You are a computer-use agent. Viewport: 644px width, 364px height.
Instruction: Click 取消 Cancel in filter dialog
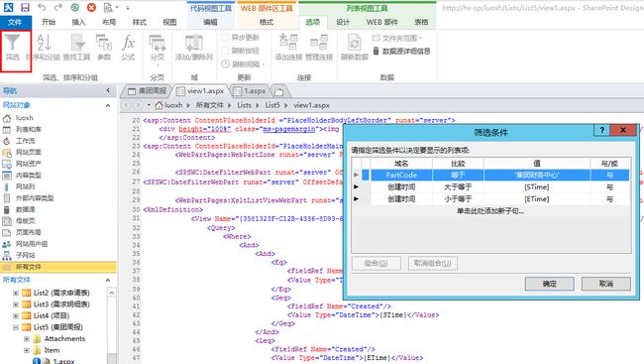coord(605,284)
